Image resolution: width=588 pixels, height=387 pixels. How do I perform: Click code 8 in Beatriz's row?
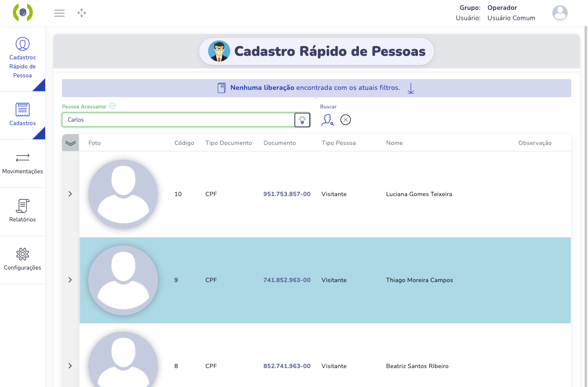176,366
